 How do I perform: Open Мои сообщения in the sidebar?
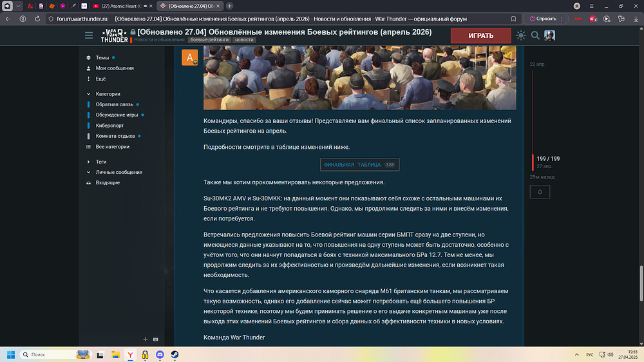[115, 68]
